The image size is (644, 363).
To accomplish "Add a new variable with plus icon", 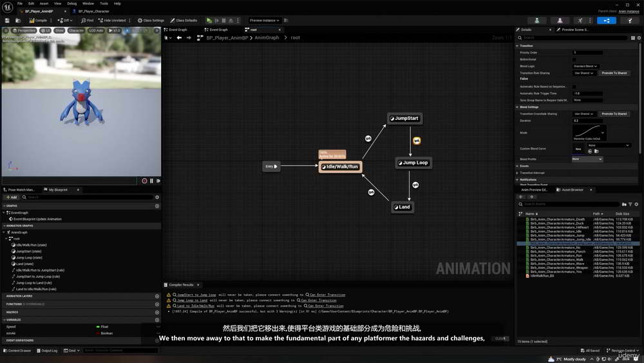I will point(157,320).
